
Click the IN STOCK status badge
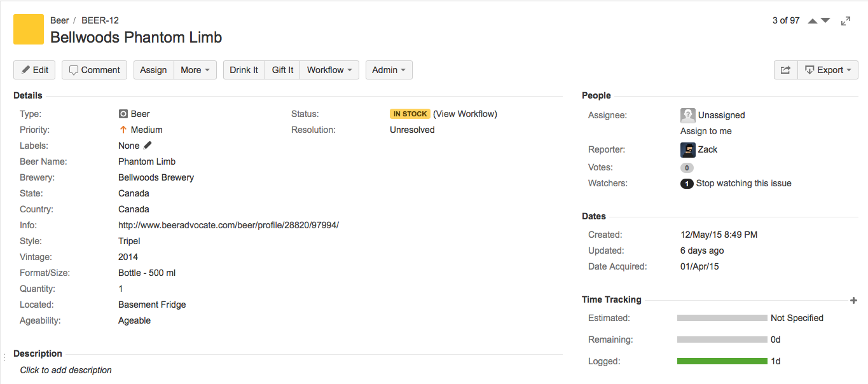click(410, 114)
